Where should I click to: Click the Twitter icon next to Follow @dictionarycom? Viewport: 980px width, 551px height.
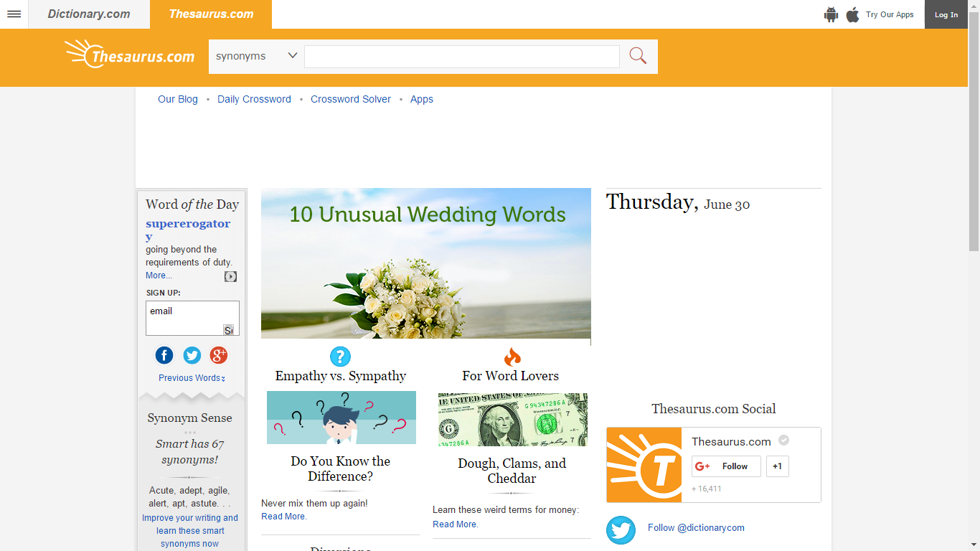621,530
